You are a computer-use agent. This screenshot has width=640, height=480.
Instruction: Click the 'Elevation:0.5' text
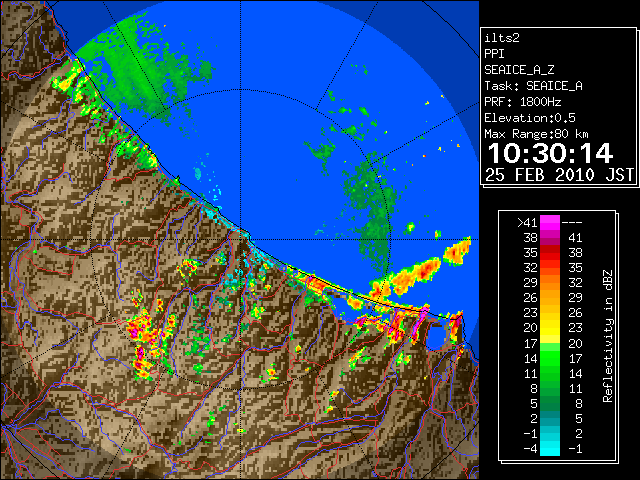[530, 118]
